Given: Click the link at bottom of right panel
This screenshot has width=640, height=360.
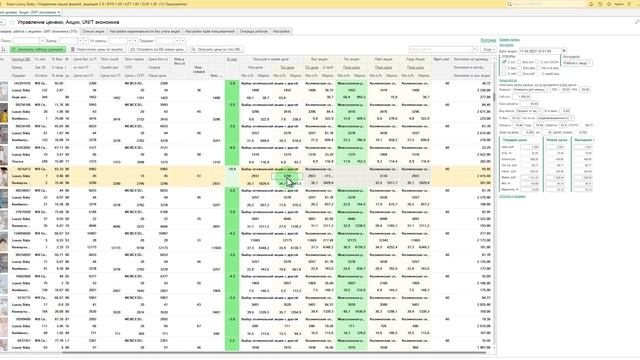Looking at the screenshot, I should click(512, 196).
